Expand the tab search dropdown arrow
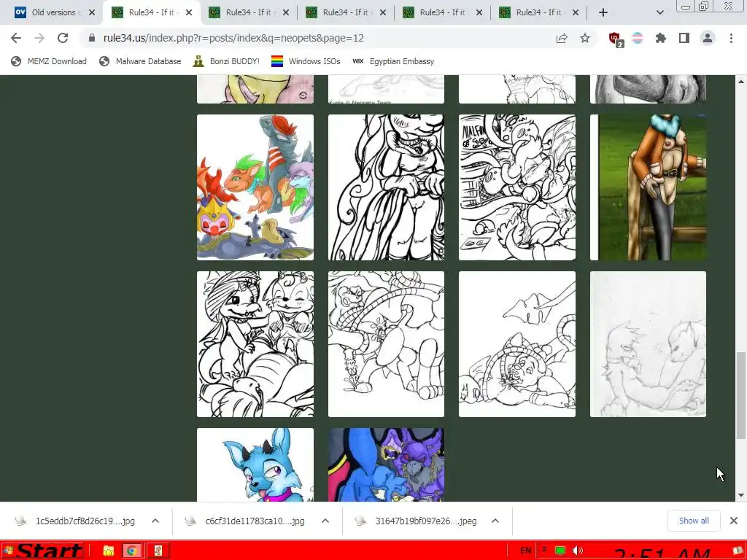The height and width of the screenshot is (560, 747). click(x=659, y=12)
